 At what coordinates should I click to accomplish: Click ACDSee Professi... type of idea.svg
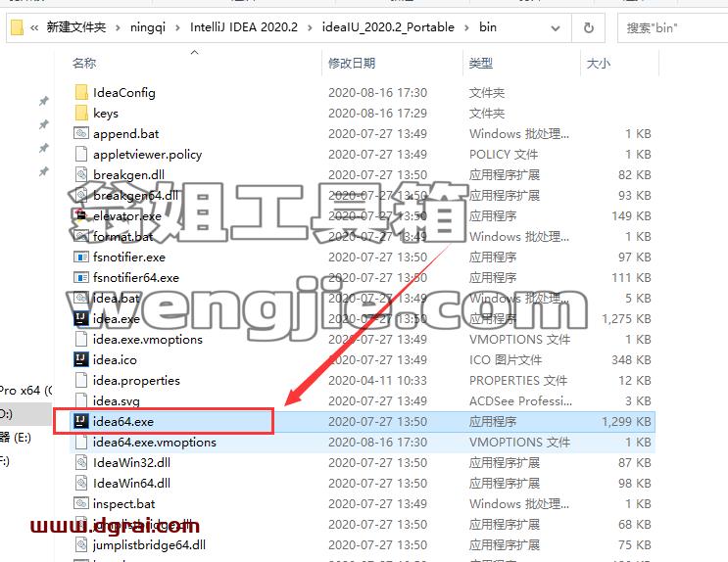520,400
